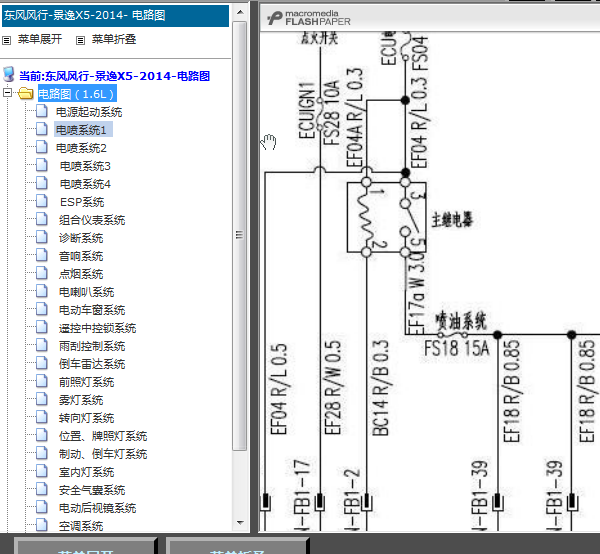Image resolution: width=600 pixels, height=554 pixels.
Task: Click the FS18 15A fuse label
Action: (457, 348)
